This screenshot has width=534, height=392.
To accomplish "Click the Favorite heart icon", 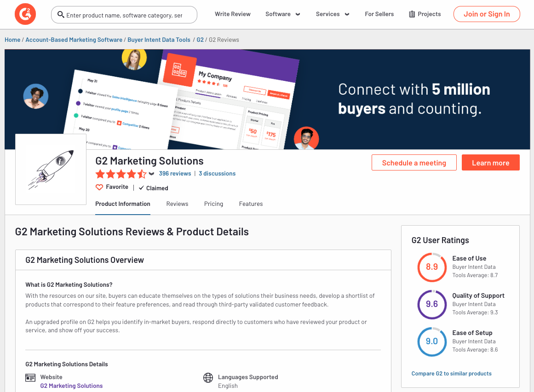I will click(99, 187).
